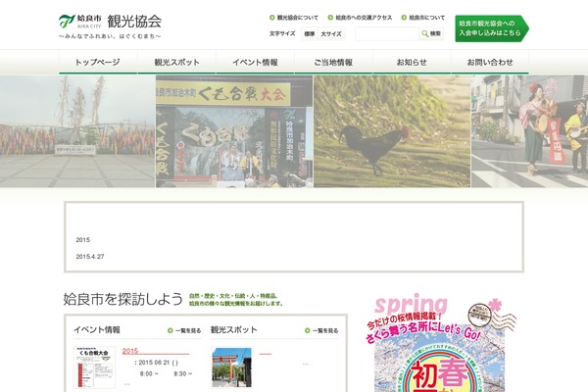The width and height of the screenshot is (588, 392).
Task: Click the green 入会申し込みはこちら banner
Action: pyautogui.click(x=492, y=28)
